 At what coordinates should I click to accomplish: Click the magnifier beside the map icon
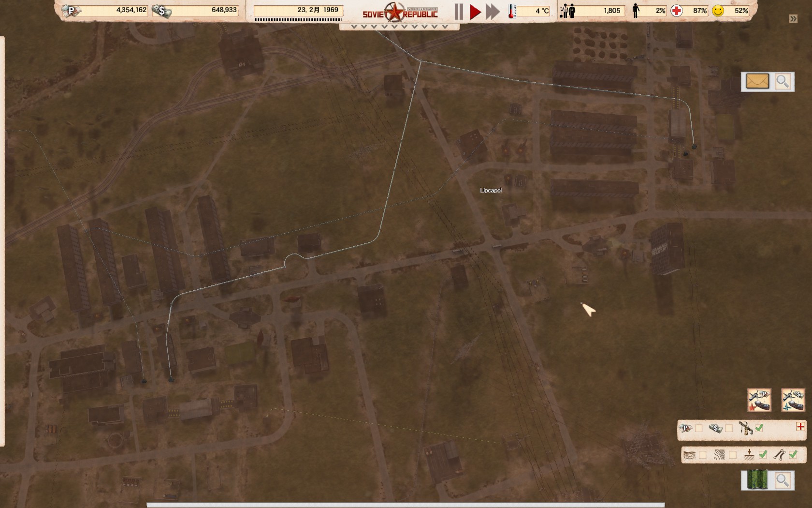[783, 480]
